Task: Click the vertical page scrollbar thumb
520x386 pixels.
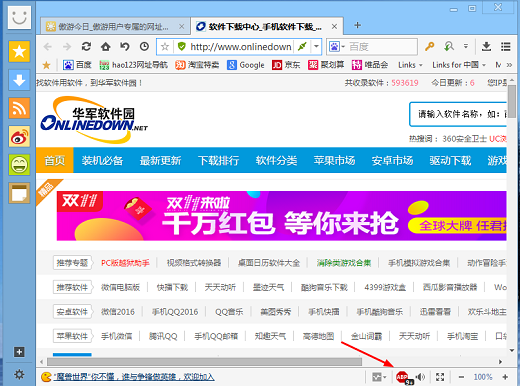Action: (512, 101)
